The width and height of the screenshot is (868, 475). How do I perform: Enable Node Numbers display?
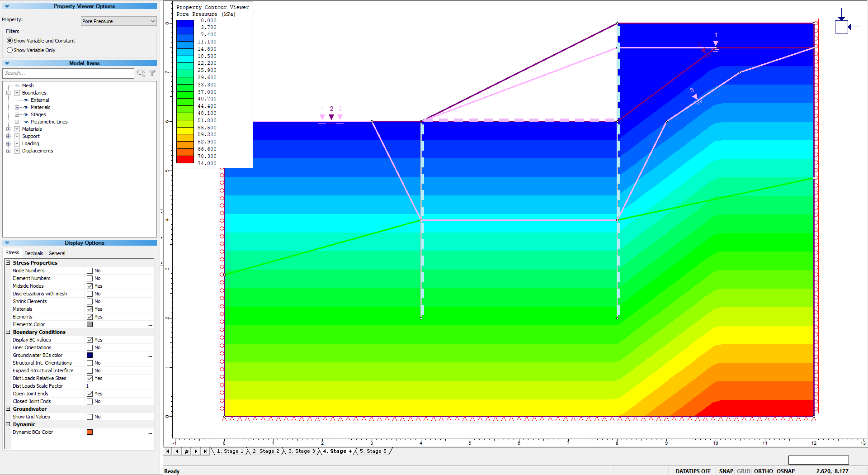[x=90, y=271]
